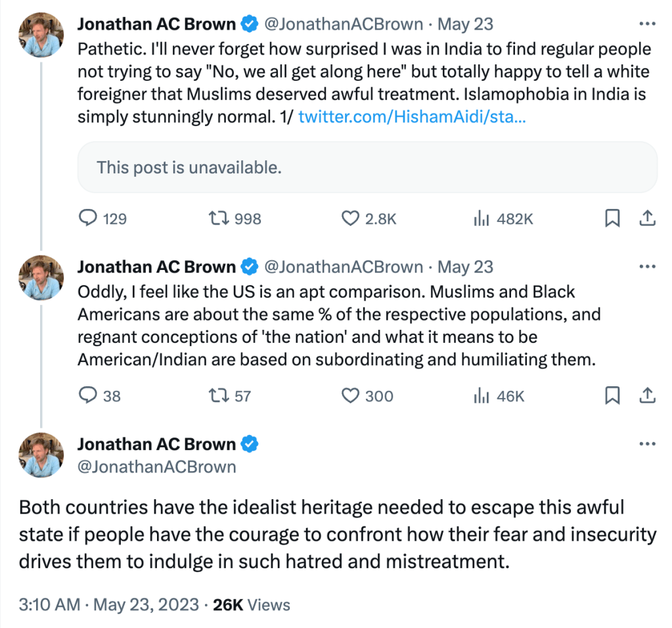Share the first tweet in the thread

tap(646, 218)
